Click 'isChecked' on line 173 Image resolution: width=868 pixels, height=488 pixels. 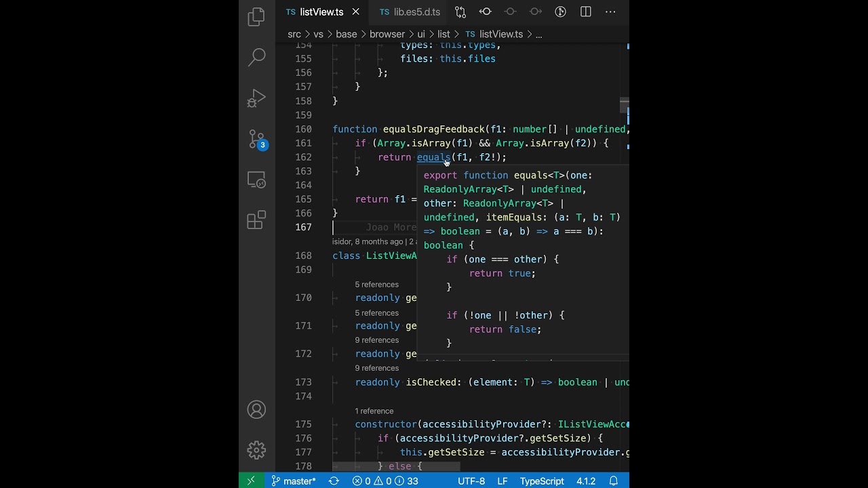(431, 382)
